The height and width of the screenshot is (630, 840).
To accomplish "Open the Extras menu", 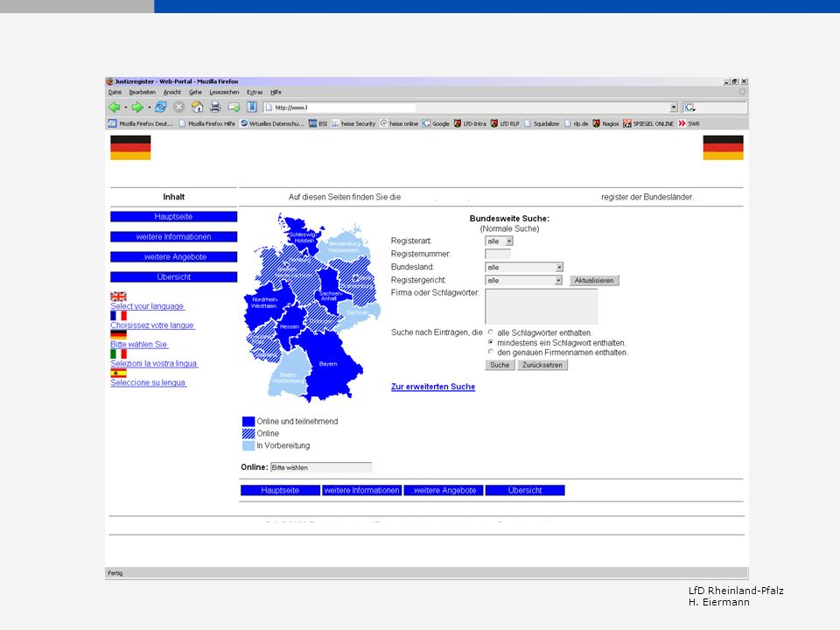I will 255,92.
